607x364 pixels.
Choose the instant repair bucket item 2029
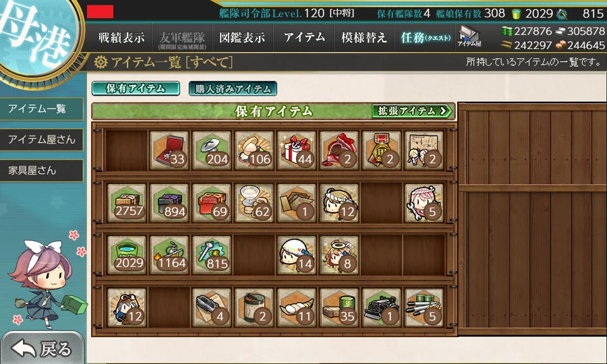coord(127,255)
